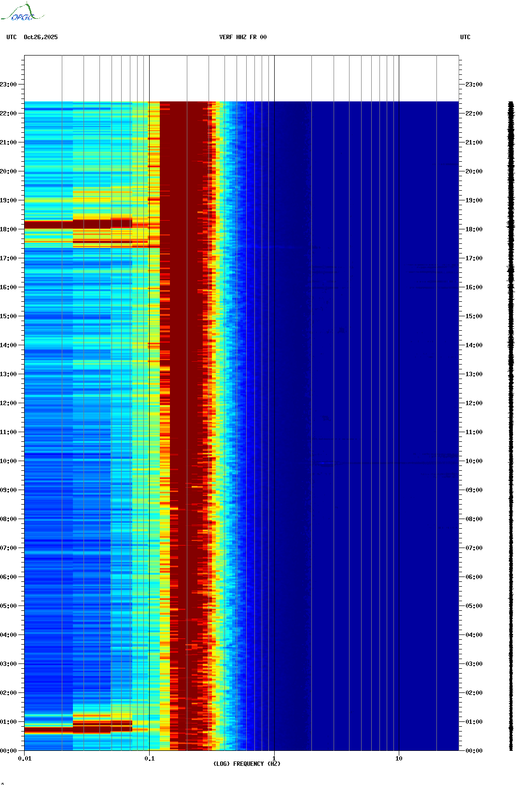532x789 pixels.
Task: Click the 19:00 label on the right axis
Action: [x=474, y=200]
